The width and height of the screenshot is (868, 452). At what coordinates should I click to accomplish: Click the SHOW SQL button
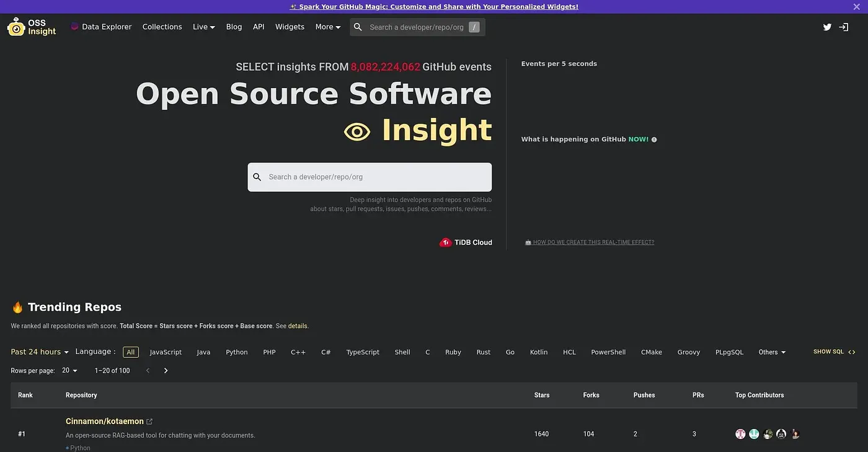(x=835, y=352)
